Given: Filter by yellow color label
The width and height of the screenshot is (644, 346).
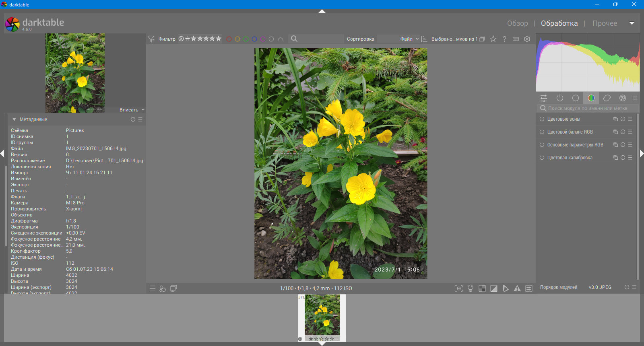Looking at the screenshot, I should click(237, 39).
